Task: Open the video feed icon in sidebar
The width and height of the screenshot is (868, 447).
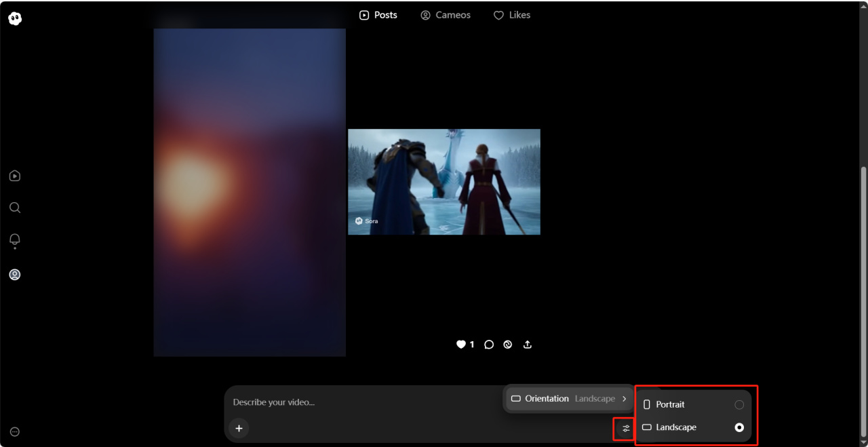Action: click(15, 176)
